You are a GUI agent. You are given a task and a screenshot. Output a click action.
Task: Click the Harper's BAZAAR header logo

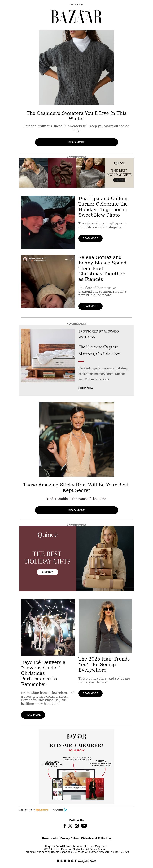(76, 17)
